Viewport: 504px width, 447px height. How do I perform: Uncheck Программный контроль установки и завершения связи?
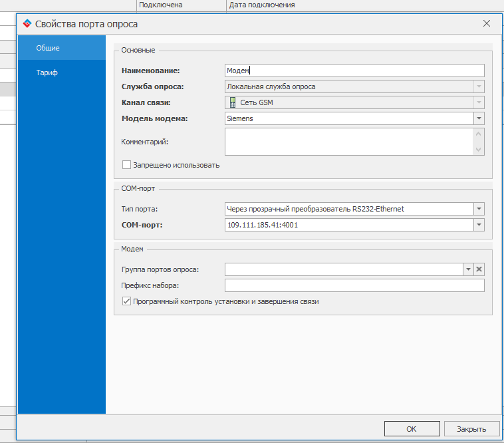126,301
